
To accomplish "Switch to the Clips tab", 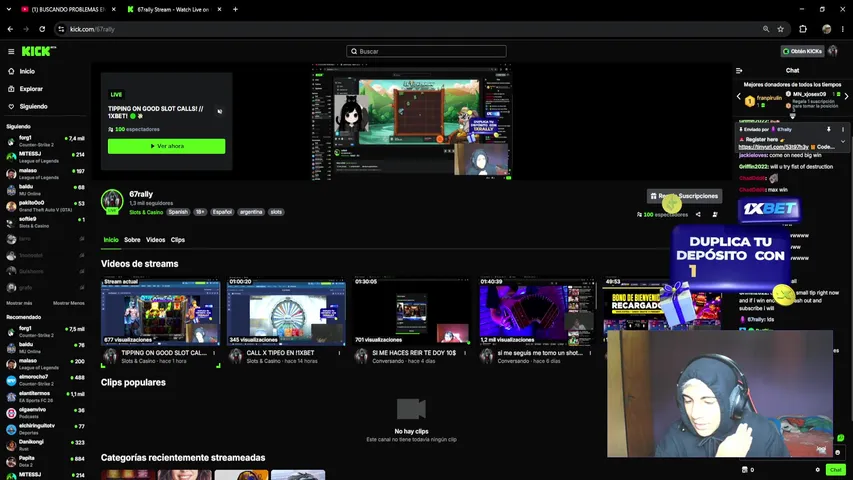I will click(178, 240).
